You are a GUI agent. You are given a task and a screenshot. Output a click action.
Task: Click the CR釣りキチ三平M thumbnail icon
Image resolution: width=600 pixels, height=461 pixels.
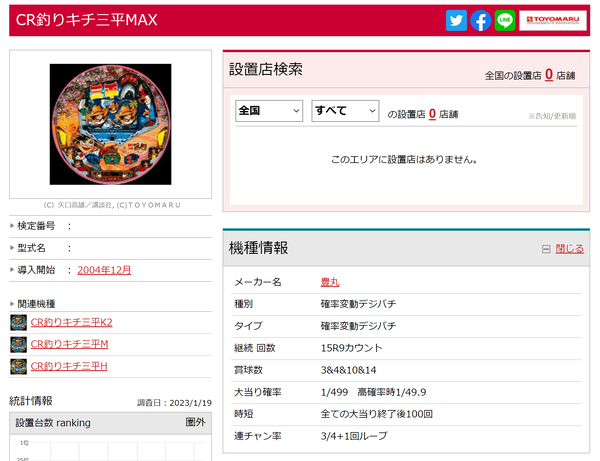[x=18, y=345]
